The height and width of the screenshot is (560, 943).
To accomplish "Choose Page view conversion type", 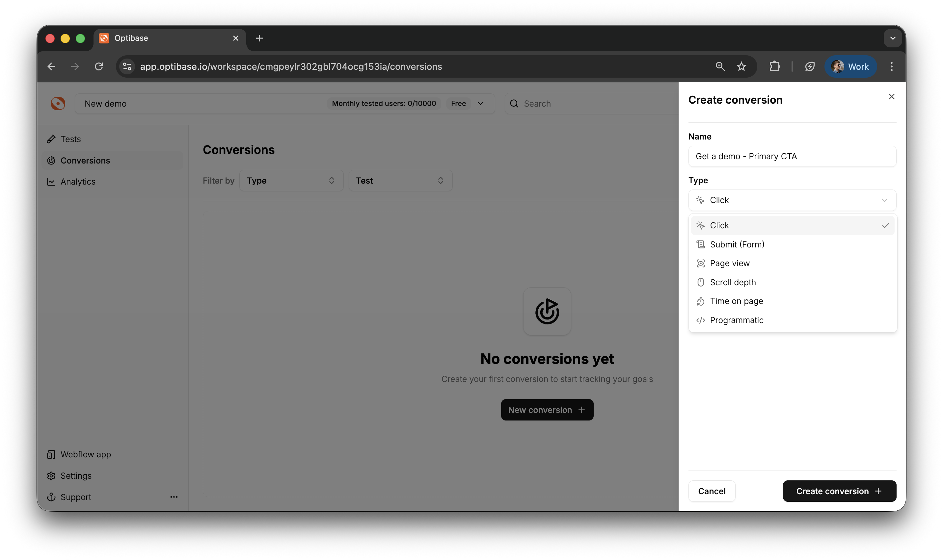I will click(x=729, y=263).
